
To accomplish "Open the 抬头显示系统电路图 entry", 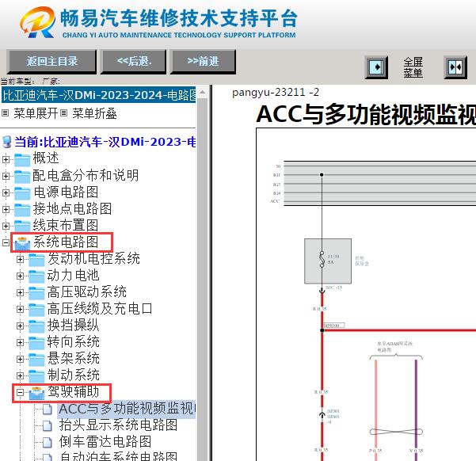I will point(118,425).
